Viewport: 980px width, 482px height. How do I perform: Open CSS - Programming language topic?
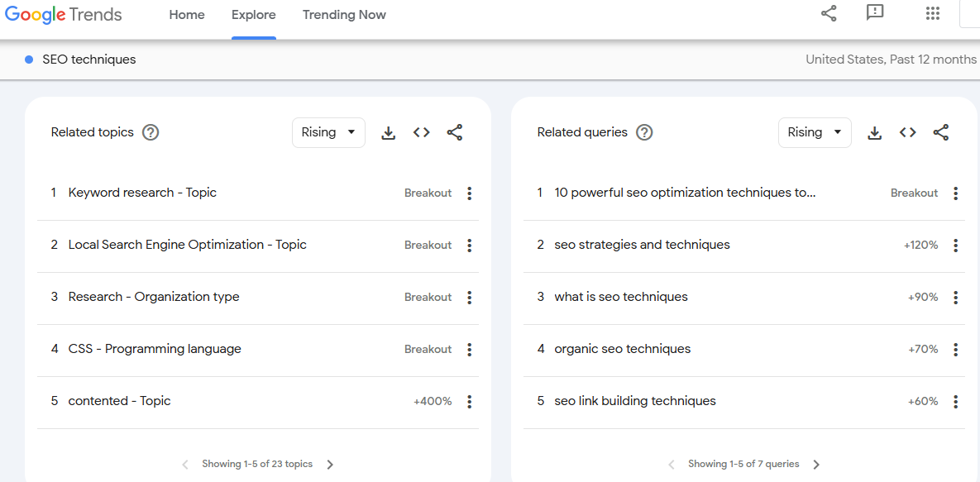(x=155, y=349)
